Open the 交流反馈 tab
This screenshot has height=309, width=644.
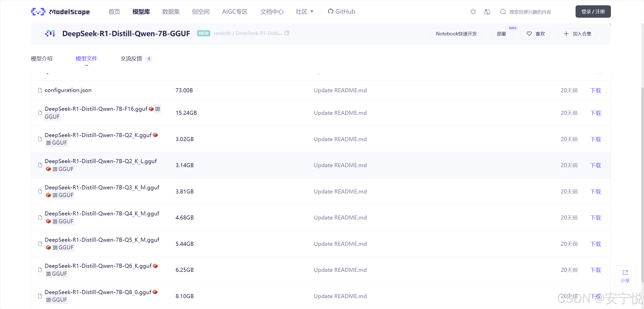[131, 59]
